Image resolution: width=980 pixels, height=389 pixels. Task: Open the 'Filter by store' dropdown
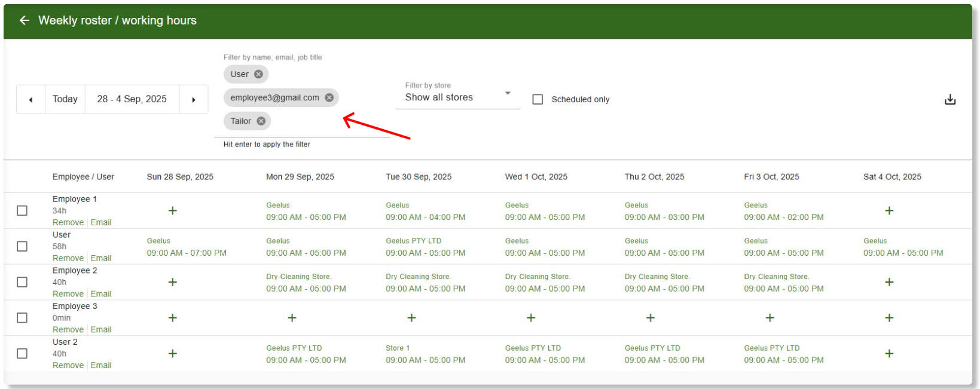[x=457, y=97]
